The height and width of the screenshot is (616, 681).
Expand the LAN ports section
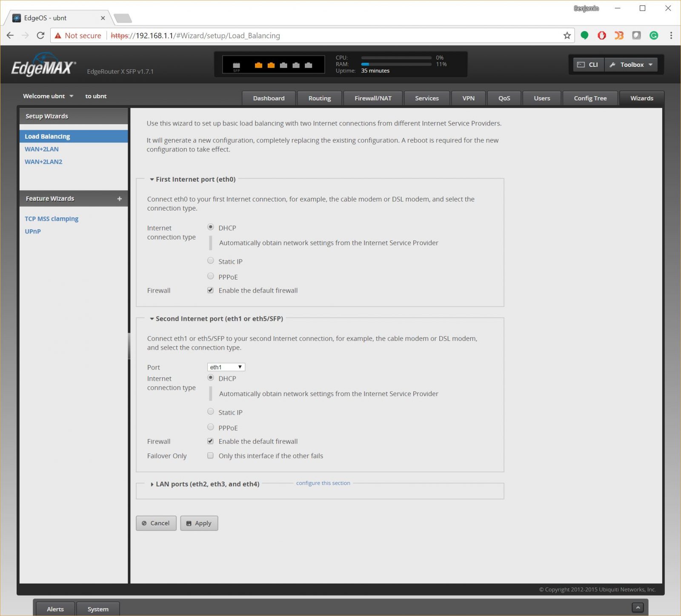tap(152, 484)
